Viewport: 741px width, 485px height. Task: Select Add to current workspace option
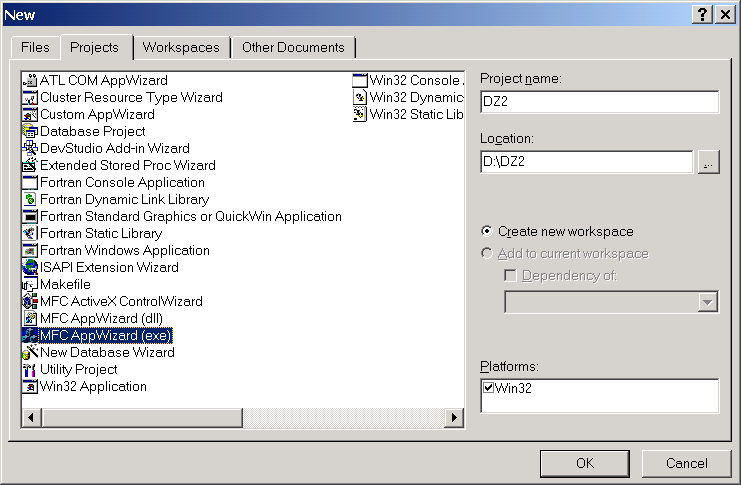point(486,253)
